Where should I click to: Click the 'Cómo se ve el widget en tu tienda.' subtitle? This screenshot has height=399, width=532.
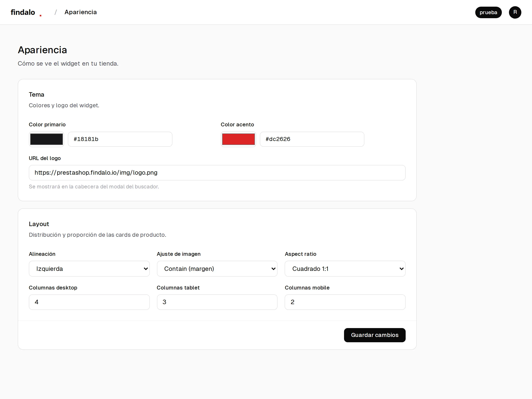tap(68, 63)
